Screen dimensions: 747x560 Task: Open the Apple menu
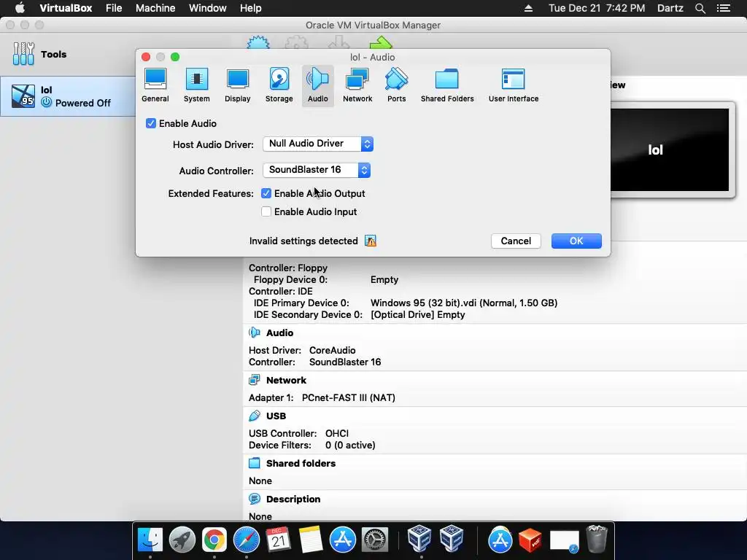(20, 8)
